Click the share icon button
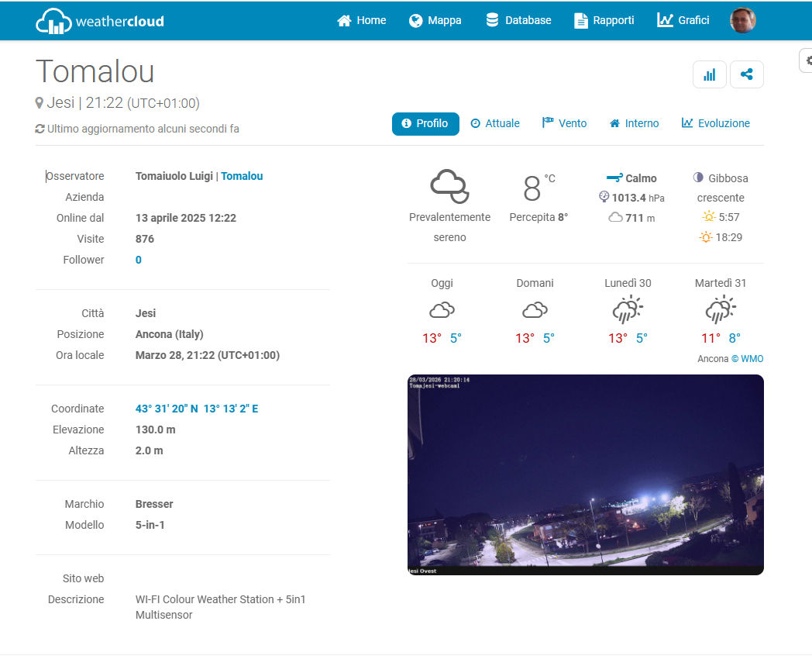Screen dimensions: 812x659 (746, 74)
